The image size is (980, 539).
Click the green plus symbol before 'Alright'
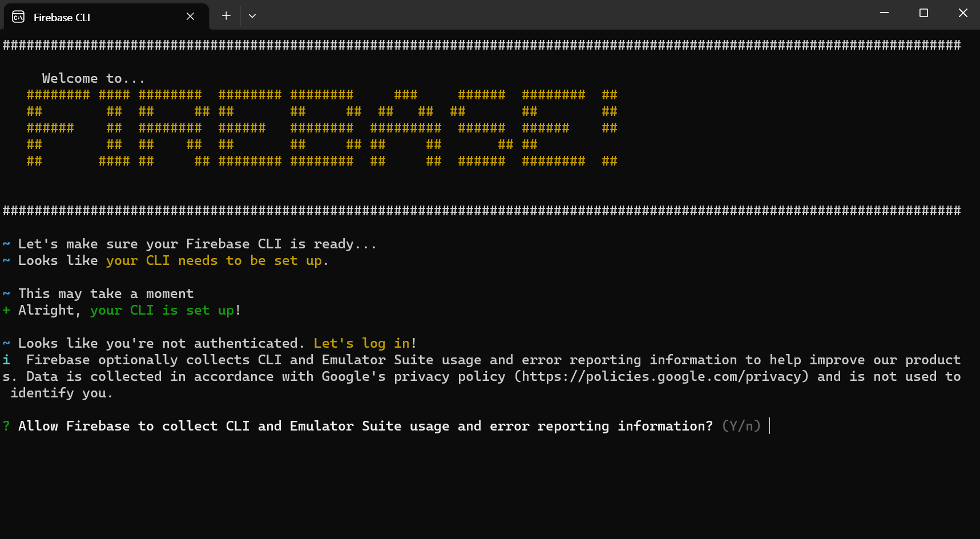point(6,311)
